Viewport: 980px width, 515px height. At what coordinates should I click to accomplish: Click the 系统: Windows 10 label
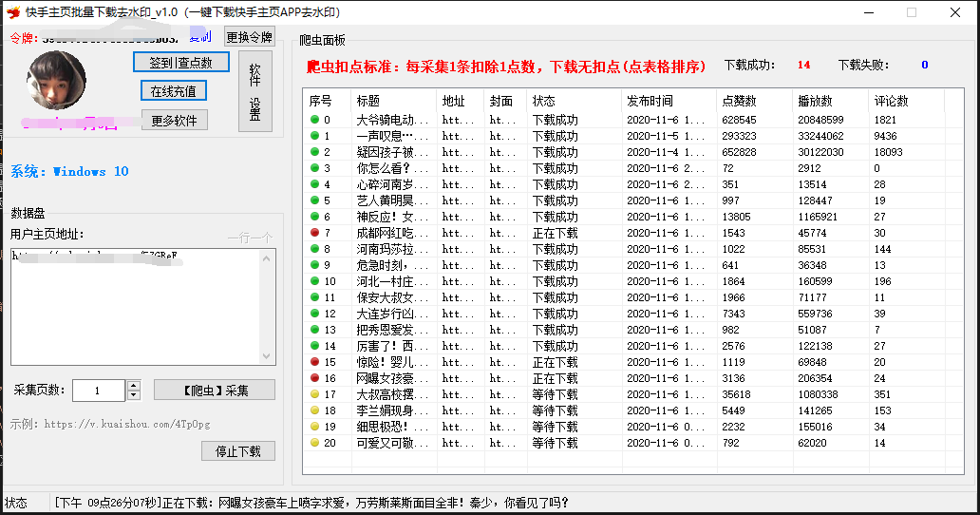(69, 171)
